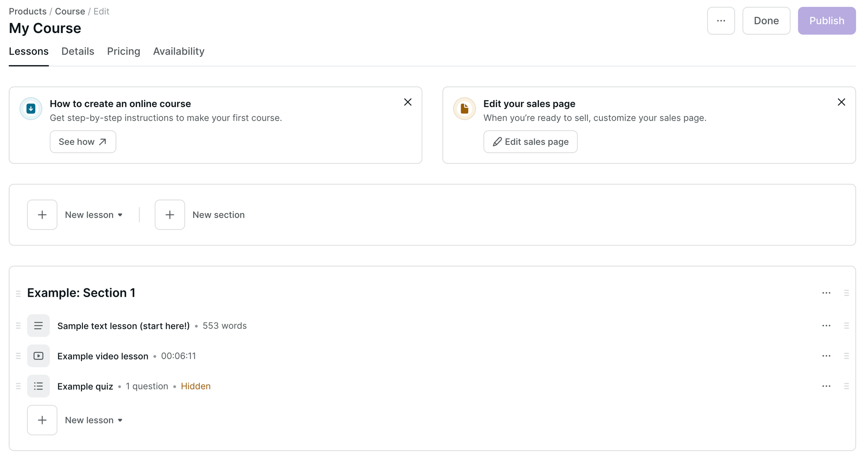Image resolution: width=868 pixels, height=461 pixels.
Task: Open the Sample text lesson (start here!)
Action: pos(123,326)
